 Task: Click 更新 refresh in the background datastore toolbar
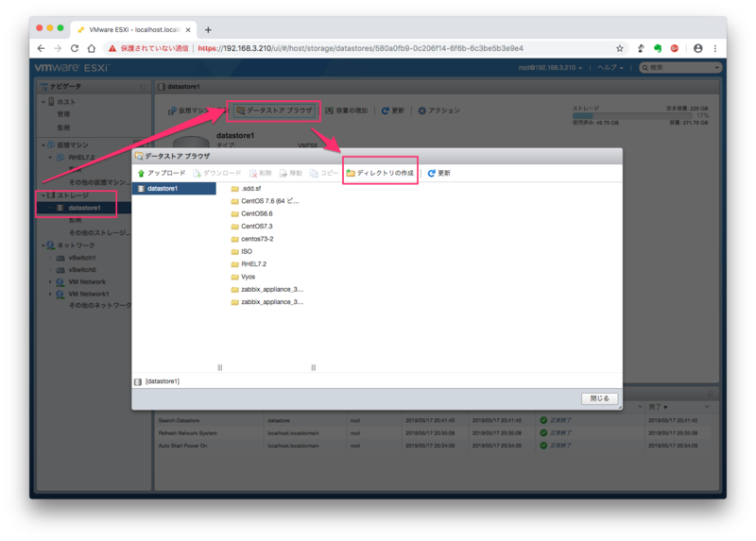coord(393,110)
